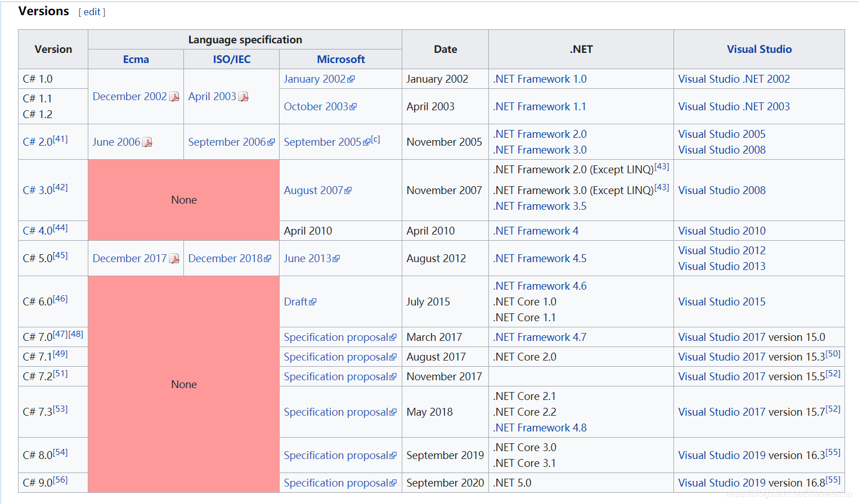The image size is (858, 504).
Task: Open .NET Framework 4.5 link
Action: click(540, 258)
